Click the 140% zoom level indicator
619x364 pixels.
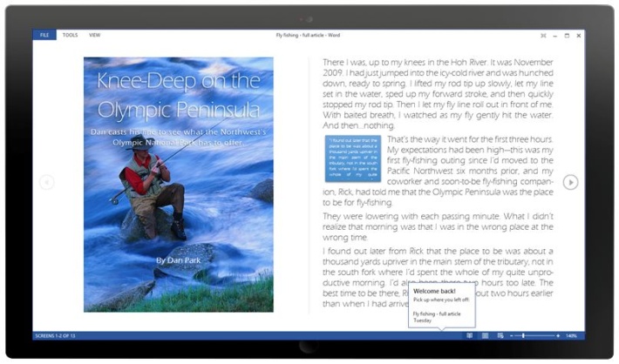pyautogui.click(x=572, y=335)
